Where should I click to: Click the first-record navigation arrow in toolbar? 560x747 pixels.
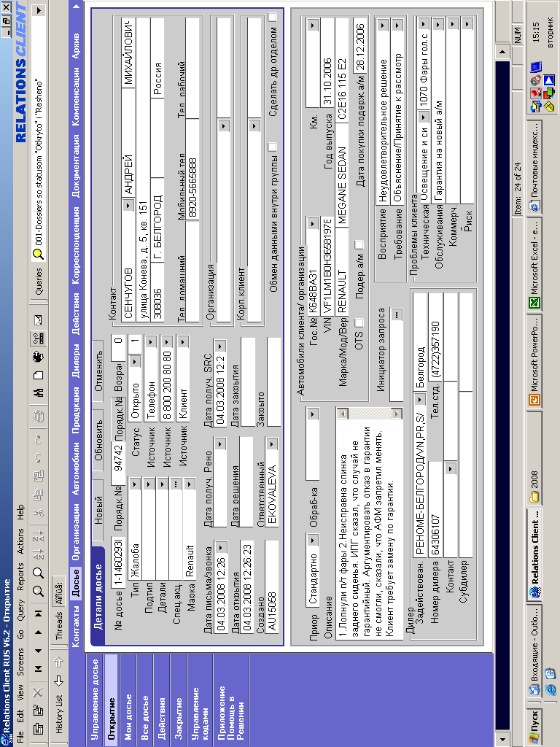pyautogui.click(x=38, y=668)
